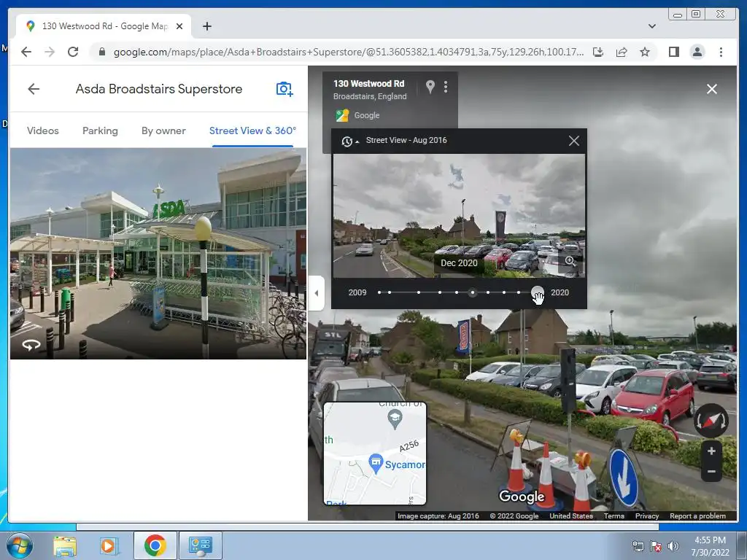Open the Videos tab

click(43, 131)
